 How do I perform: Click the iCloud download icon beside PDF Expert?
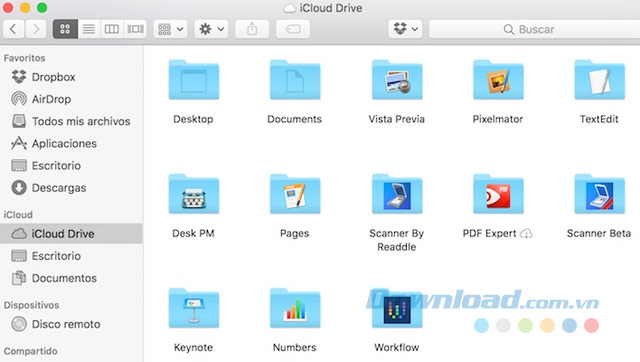point(526,233)
